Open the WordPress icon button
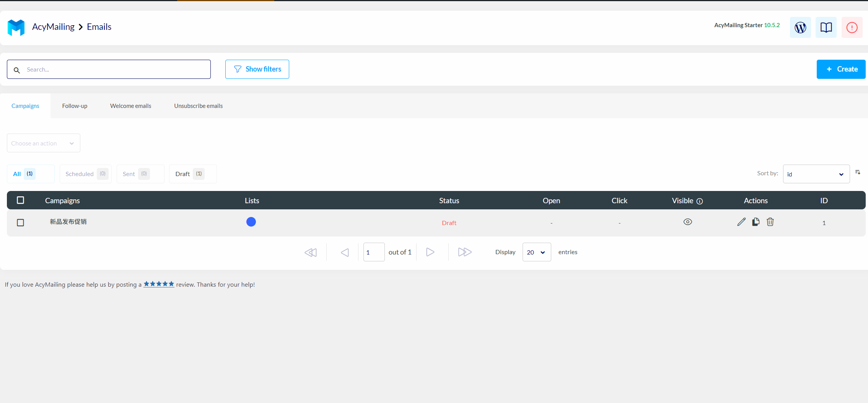The width and height of the screenshot is (868, 403). click(x=800, y=28)
